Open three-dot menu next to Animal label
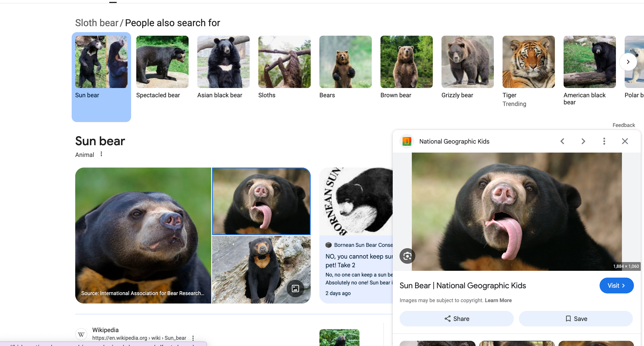This screenshot has width=644, height=346. pos(101,154)
